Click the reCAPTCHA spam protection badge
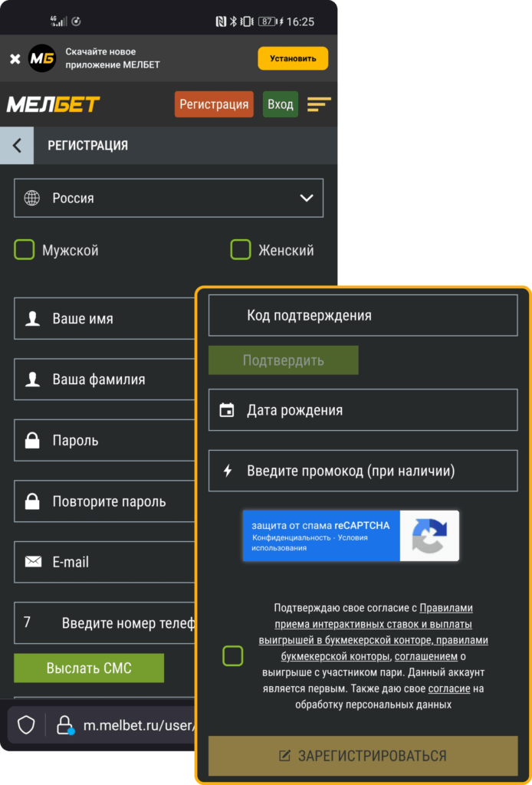Viewport: 532px width, 785px height. (x=351, y=536)
